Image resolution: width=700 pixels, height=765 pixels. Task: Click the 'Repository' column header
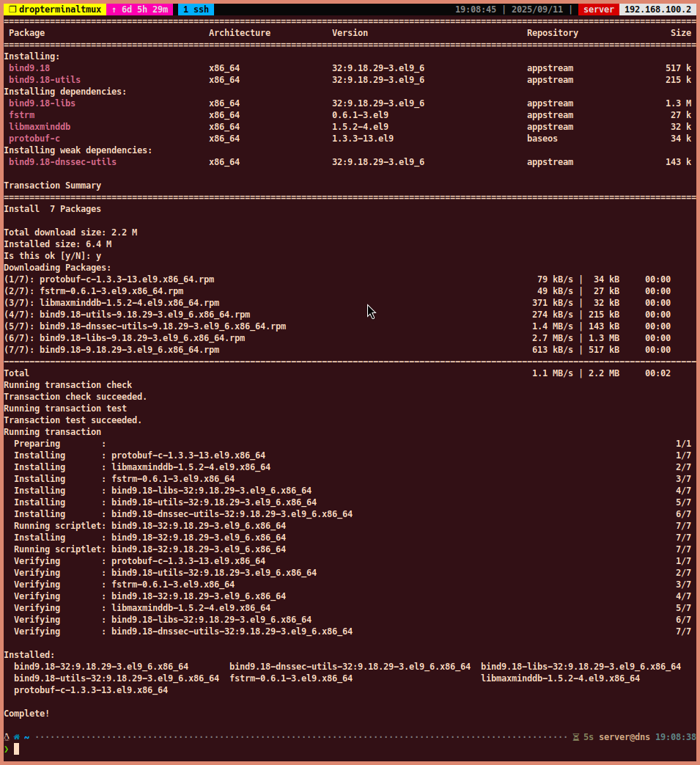tap(552, 33)
